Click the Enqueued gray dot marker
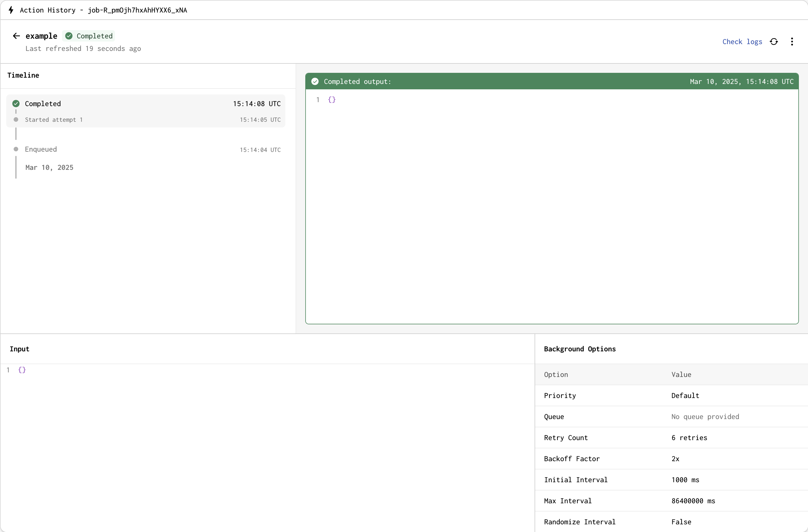808x532 pixels. (16, 149)
